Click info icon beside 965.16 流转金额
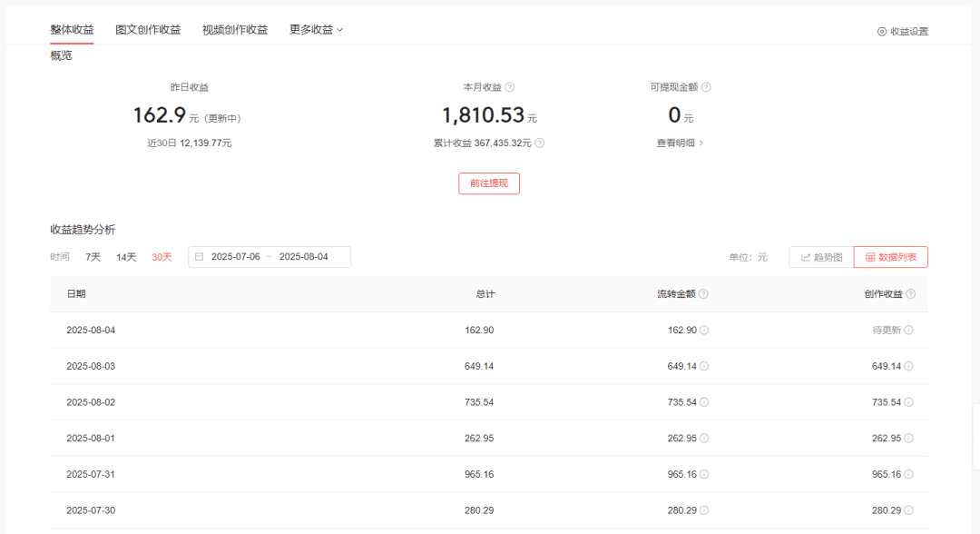Image resolution: width=980 pixels, height=534 pixels. pyautogui.click(x=704, y=475)
